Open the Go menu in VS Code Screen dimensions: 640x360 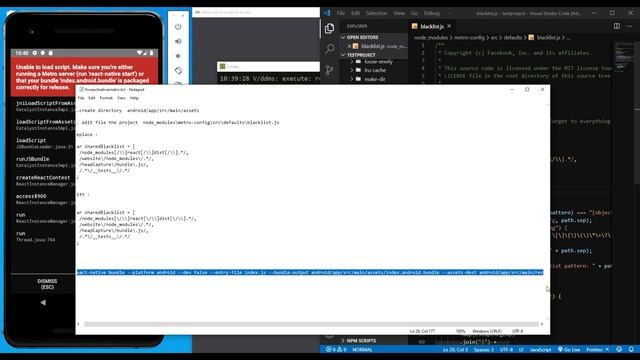pyautogui.click(x=414, y=13)
